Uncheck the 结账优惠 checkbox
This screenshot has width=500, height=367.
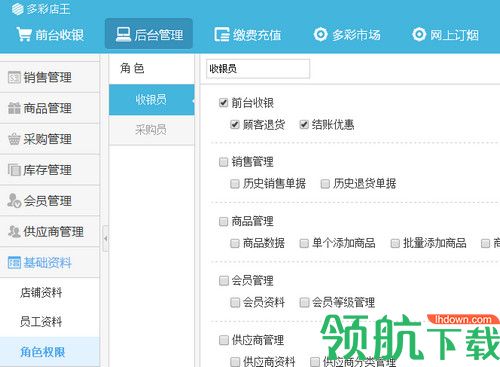pyautogui.click(x=304, y=125)
